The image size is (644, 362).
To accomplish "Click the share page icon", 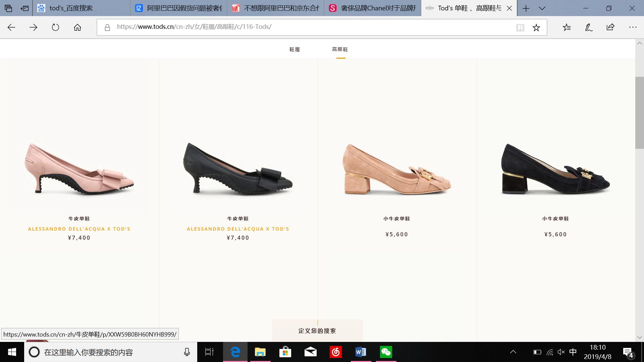I will pyautogui.click(x=610, y=27).
